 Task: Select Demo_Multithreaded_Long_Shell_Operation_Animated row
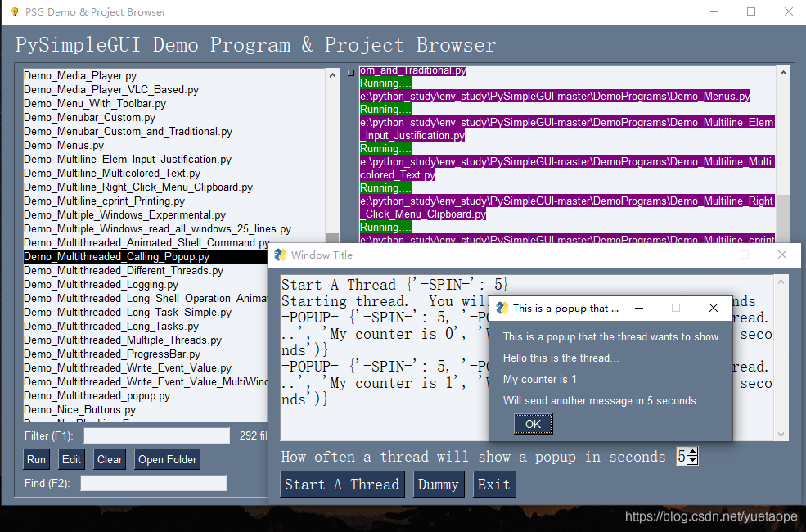146,298
